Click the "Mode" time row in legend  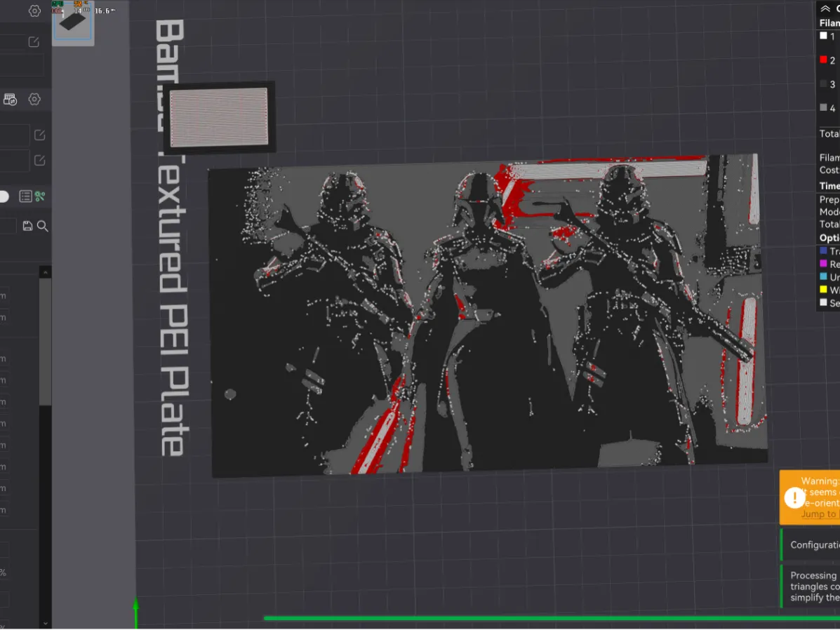tap(829, 212)
